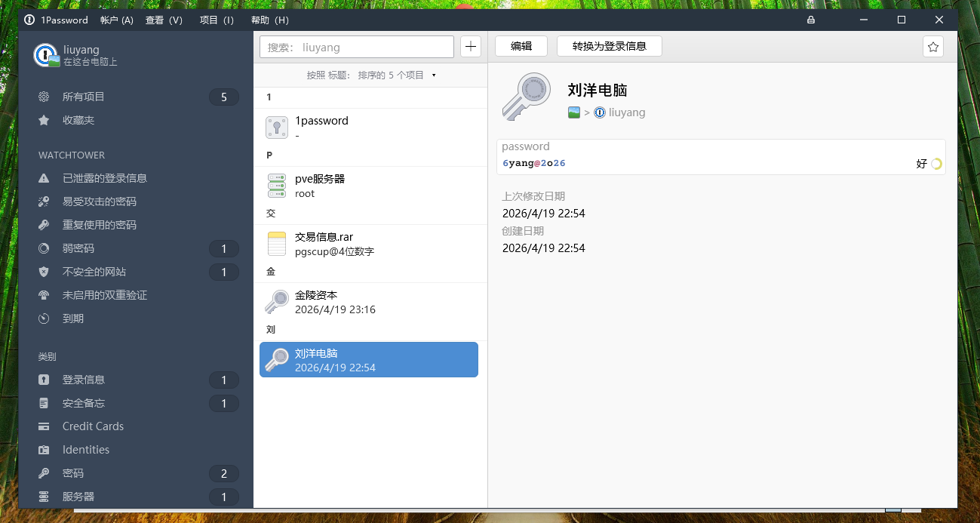Click the 1password item keyhole icon
Screen dimensions: 980x523
point(277,128)
